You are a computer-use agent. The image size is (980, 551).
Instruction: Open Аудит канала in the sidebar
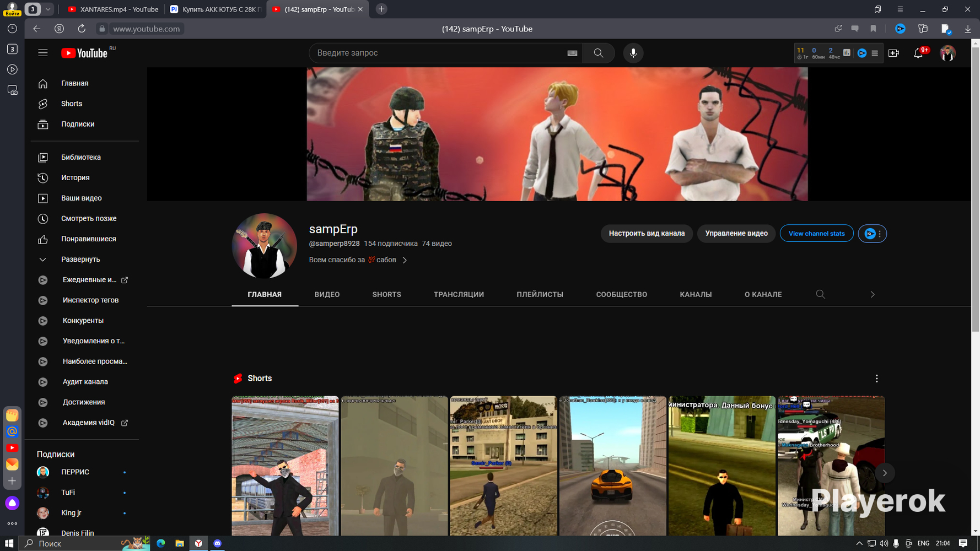click(x=83, y=381)
